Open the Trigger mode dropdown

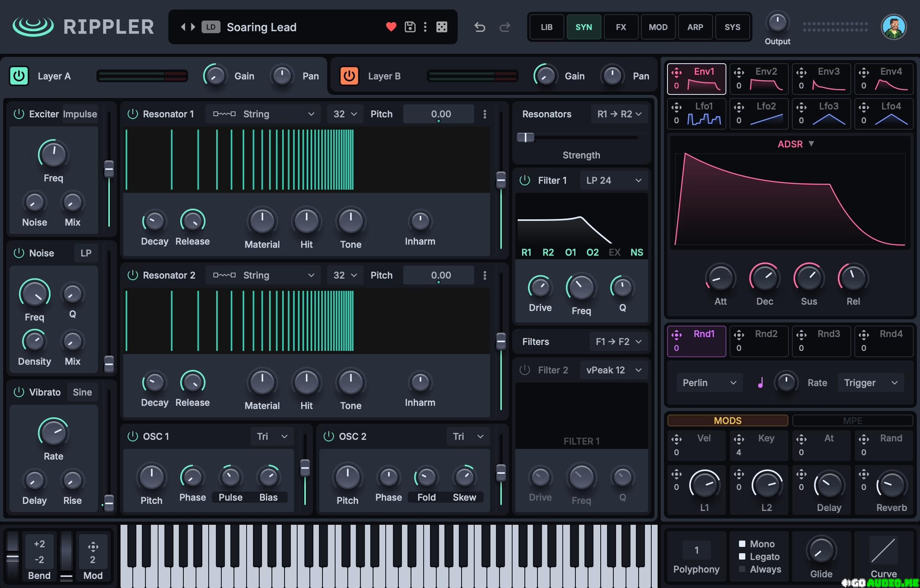pyautogui.click(x=871, y=383)
